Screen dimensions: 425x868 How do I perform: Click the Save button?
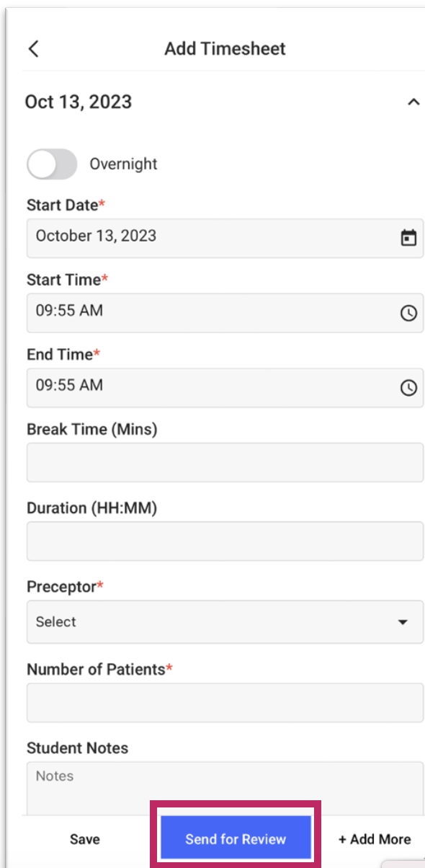click(x=85, y=839)
